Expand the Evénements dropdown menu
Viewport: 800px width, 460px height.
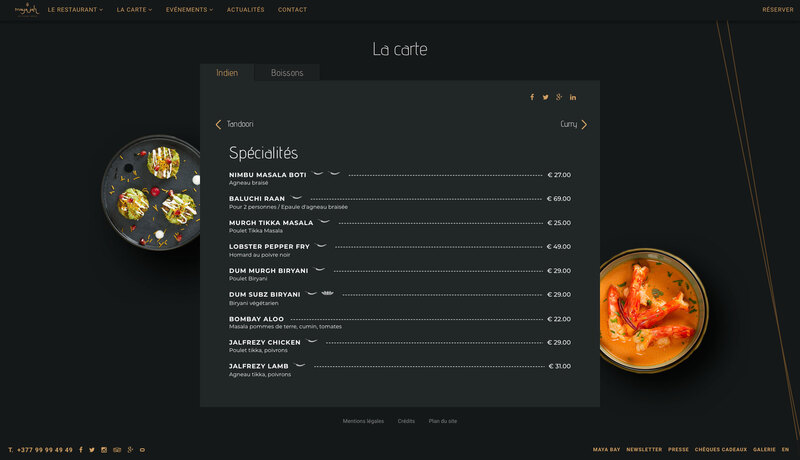189,10
